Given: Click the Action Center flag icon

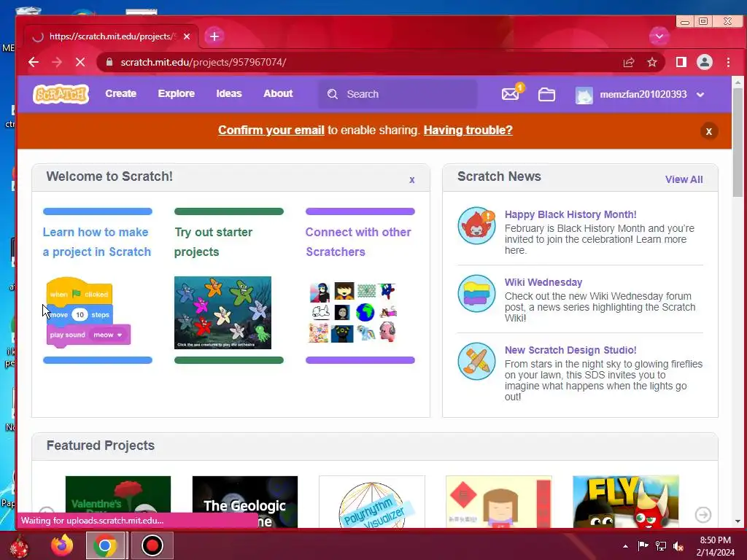Looking at the screenshot, I should tap(643, 545).
